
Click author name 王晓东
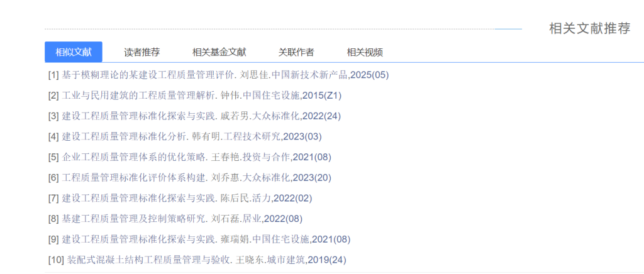[250, 260]
